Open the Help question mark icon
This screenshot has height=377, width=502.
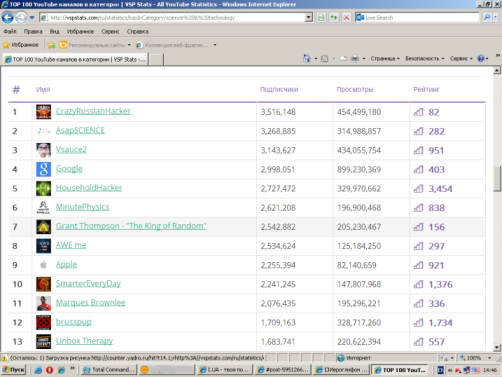(x=481, y=59)
